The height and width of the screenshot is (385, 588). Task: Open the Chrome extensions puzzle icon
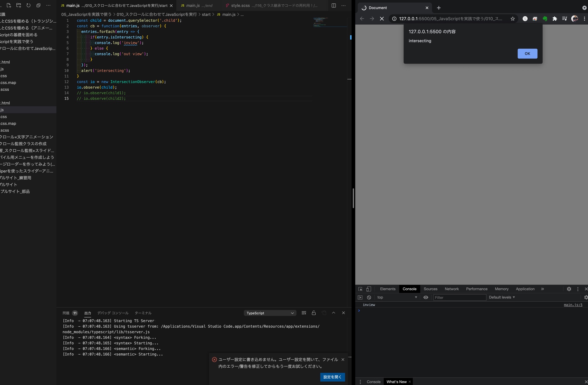555,19
